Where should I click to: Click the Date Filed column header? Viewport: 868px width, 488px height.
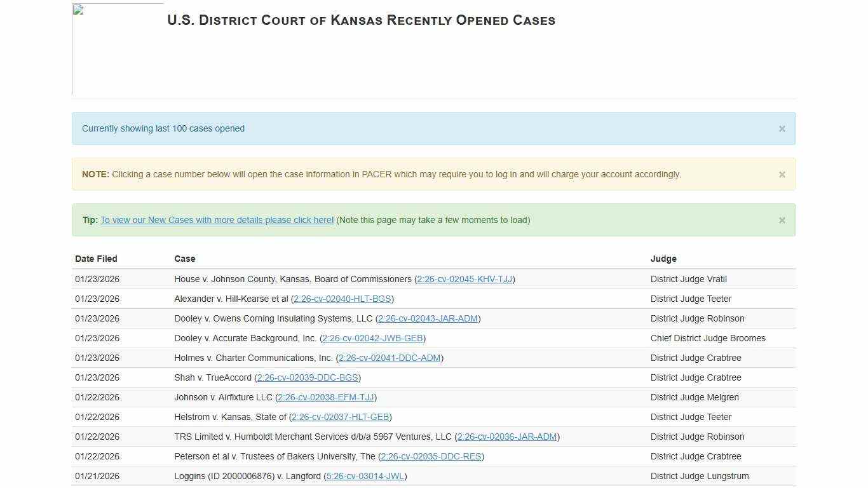pos(96,259)
